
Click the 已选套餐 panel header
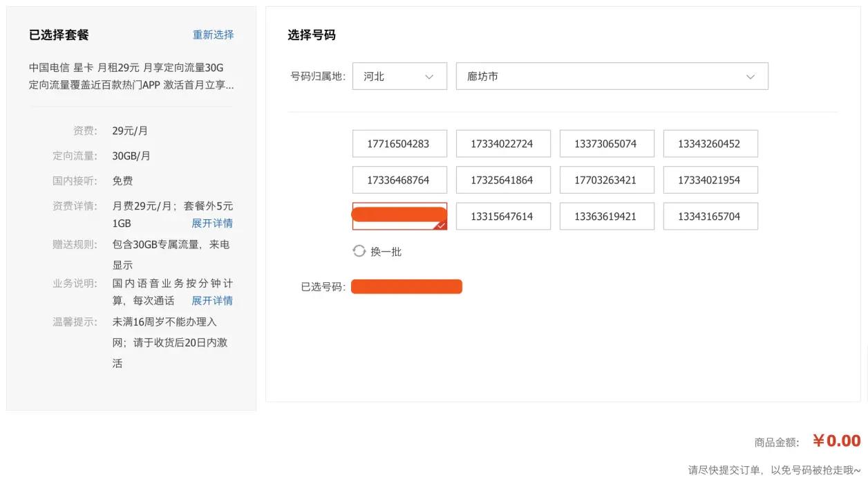click(x=50, y=35)
